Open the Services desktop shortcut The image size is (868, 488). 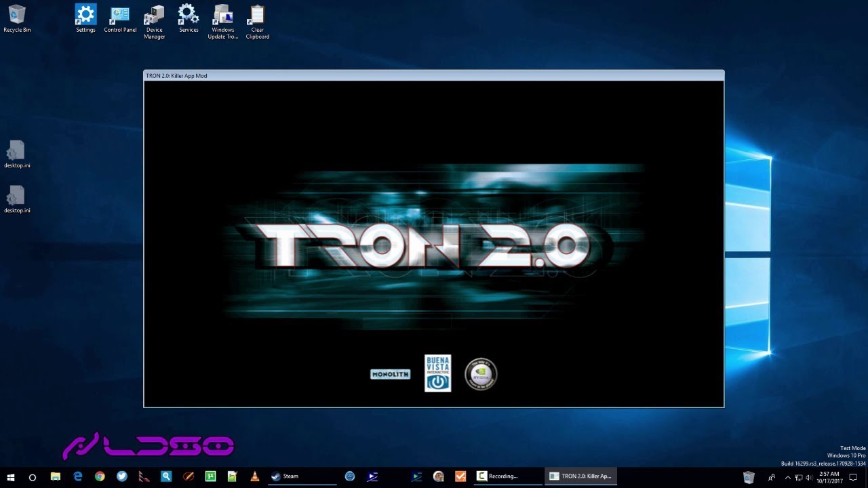click(x=189, y=19)
